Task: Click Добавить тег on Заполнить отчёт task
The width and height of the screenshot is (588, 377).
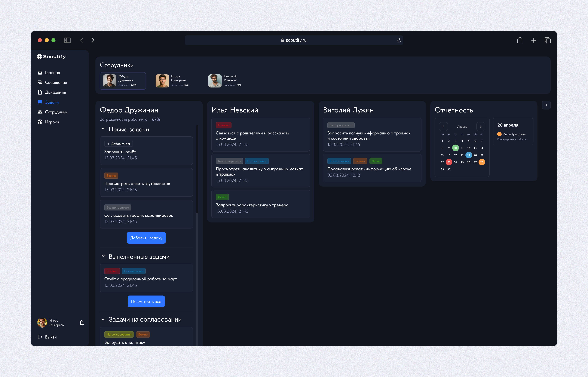Action: point(119,144)
